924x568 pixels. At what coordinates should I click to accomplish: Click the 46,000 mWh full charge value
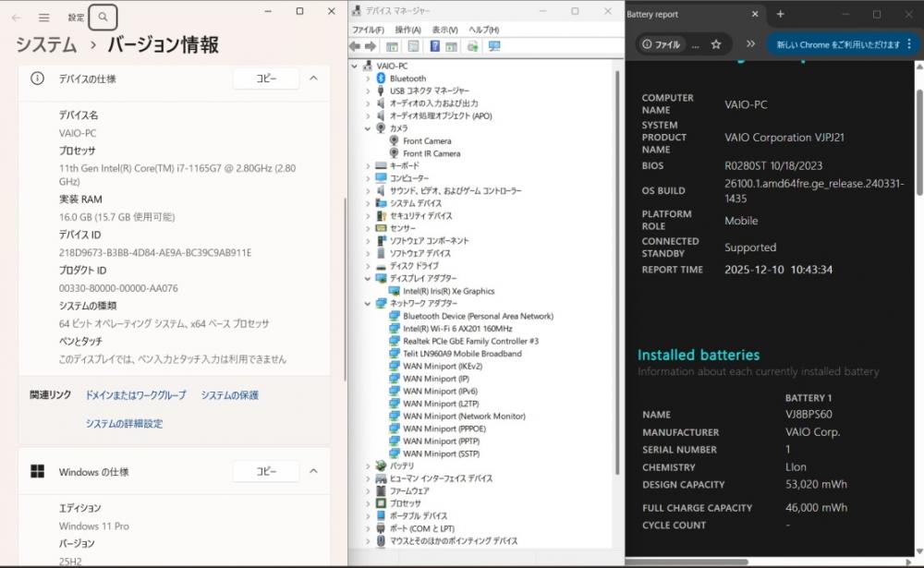[816, 507]
